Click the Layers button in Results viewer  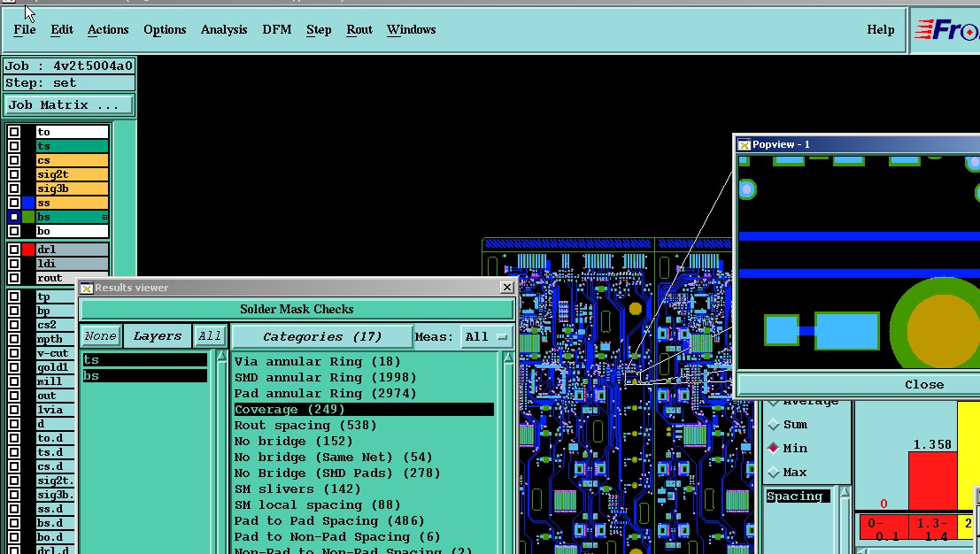click(157, 336)
